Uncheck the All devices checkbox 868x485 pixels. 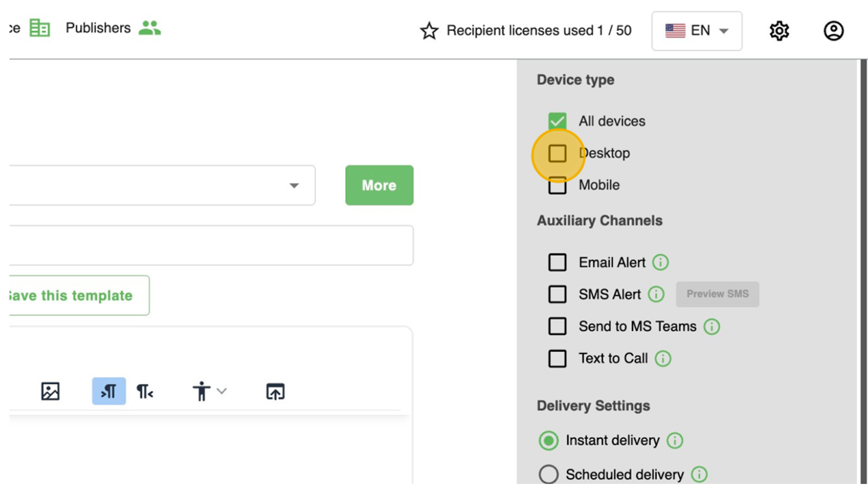[557, 121]
